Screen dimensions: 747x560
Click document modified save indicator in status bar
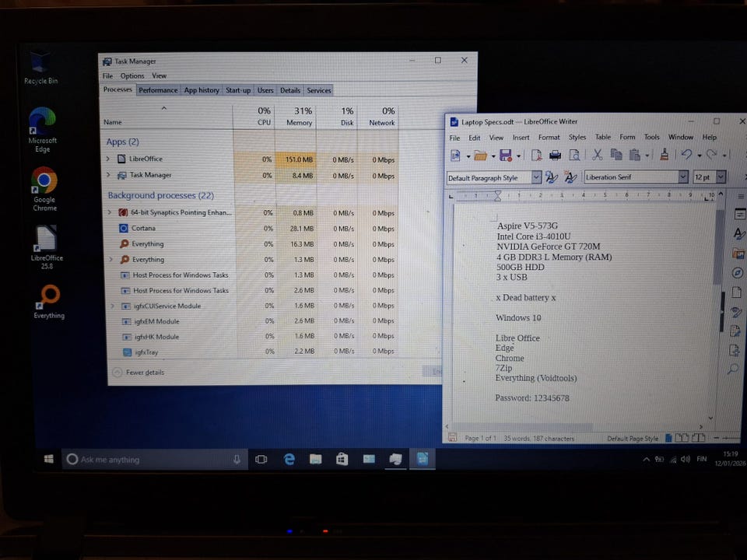click(453, 438)
